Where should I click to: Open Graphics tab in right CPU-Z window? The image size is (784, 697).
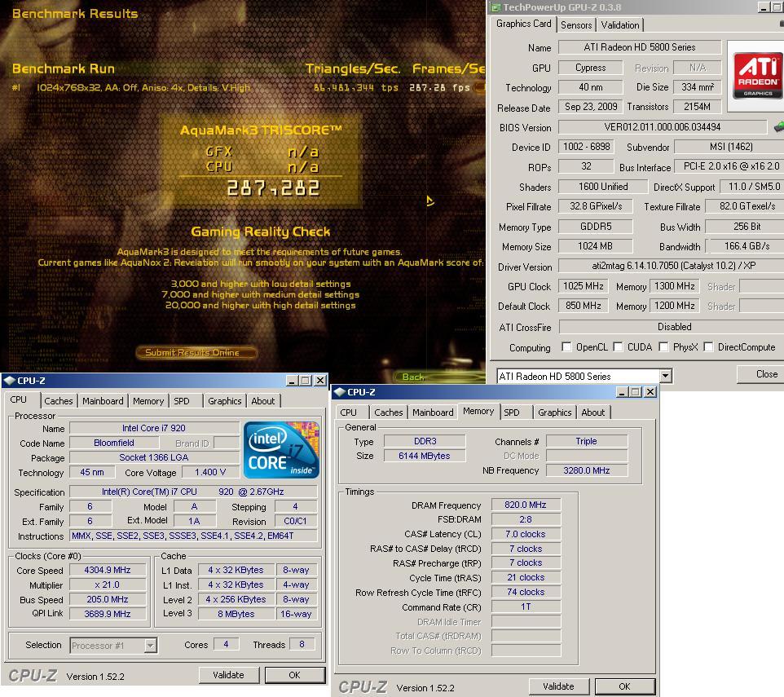pyautogui.click(x=554, y=412)
